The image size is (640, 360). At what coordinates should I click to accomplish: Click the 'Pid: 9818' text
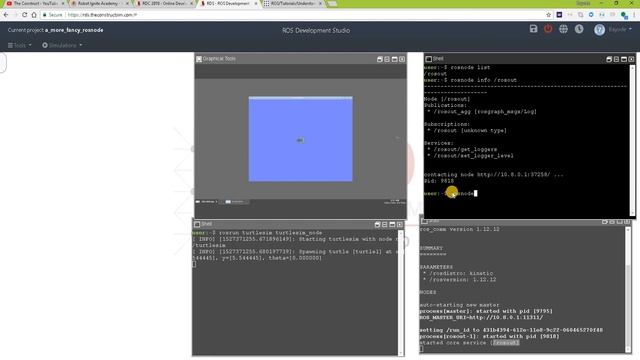tap(439, 181)
